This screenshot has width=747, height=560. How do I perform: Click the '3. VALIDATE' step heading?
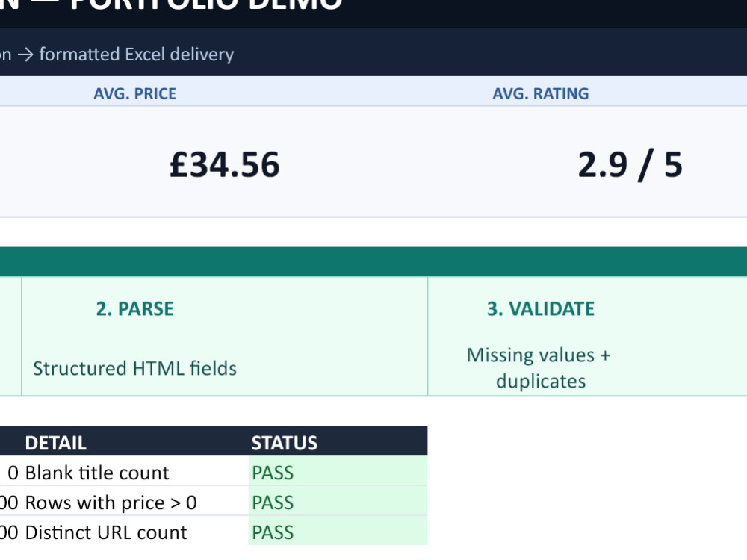pos(540,309)
